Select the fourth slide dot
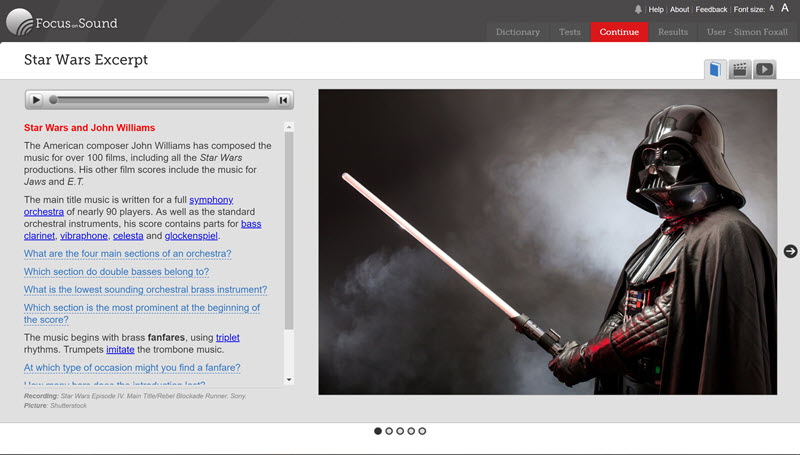This screenshot has width=800, height=455. pyautogui.click(x=411, y=431)
